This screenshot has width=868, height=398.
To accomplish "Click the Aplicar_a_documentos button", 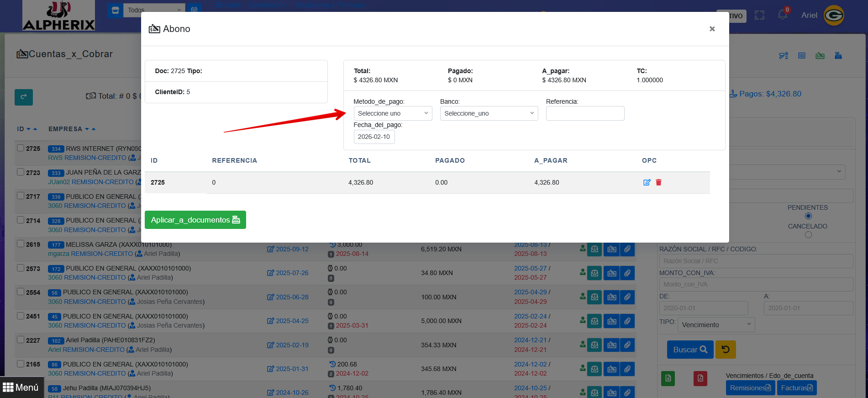I will 195,220.
